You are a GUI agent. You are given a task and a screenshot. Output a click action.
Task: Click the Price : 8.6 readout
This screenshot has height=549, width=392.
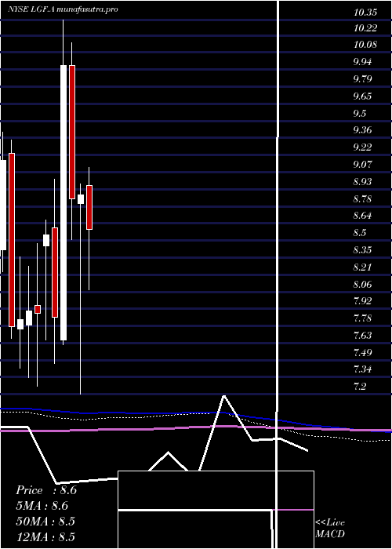click(46, 490)
